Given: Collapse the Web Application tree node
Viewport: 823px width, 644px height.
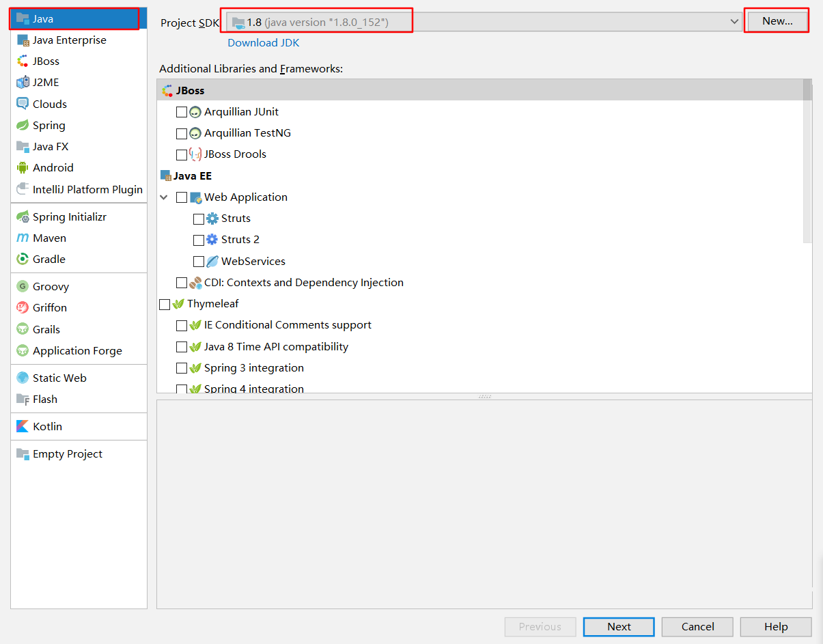Looking at the screenshot, I should (x=164, y=197).
